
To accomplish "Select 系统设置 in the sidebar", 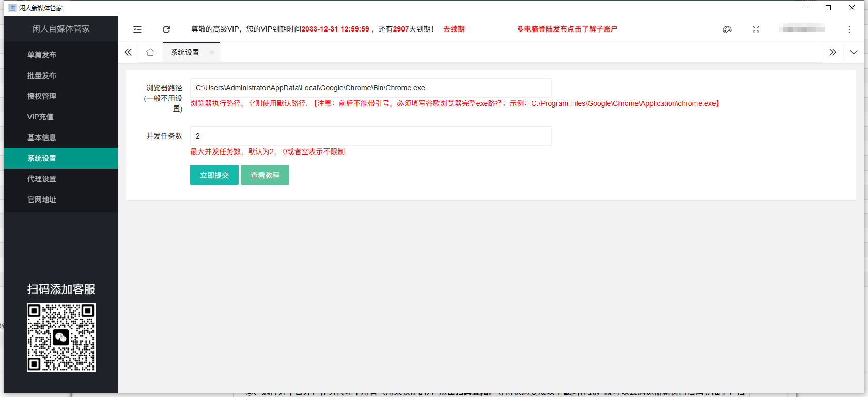I will [61, 158].
